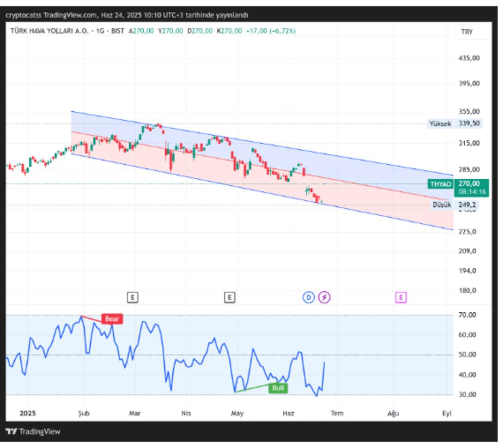Image resolution: width=499 pixels, height=448 pixels.
Task: Click the Düşük 249,2 low label
Action: (x=455, y=205)
